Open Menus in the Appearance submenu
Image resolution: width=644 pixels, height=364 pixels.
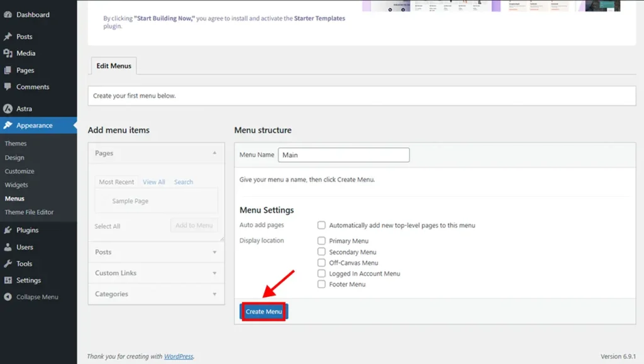coord(15,198)
